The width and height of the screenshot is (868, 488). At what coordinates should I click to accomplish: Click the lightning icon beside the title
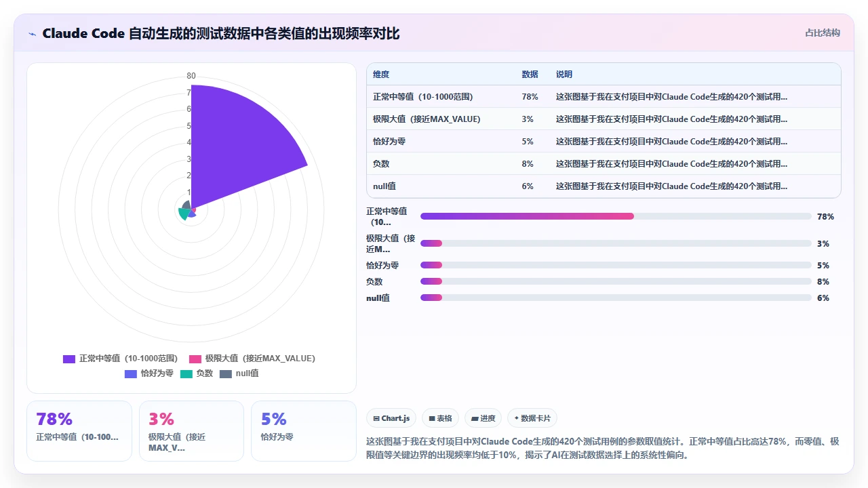pyautogui.click(x=33, y=33)
